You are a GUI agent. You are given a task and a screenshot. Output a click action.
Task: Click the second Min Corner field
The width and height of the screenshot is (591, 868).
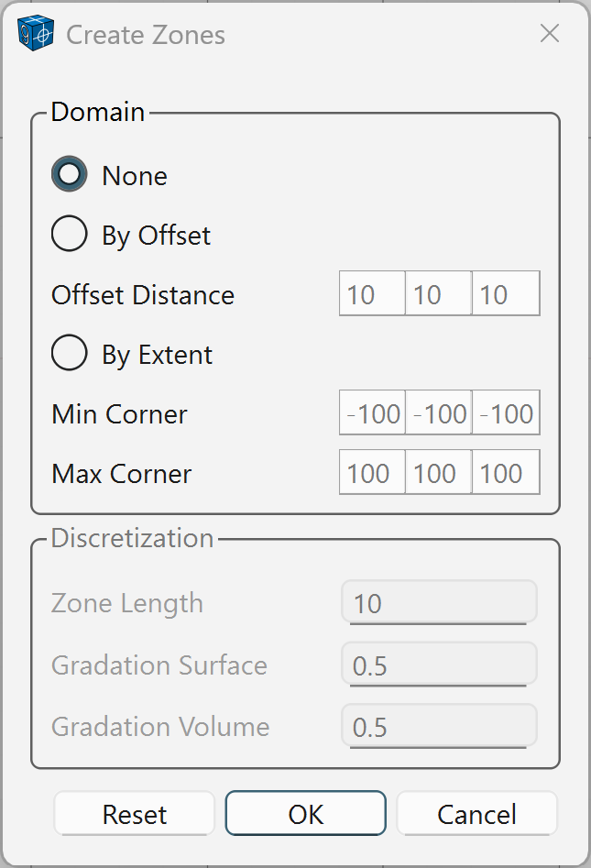pyautogui.click(x=439, y=413)
